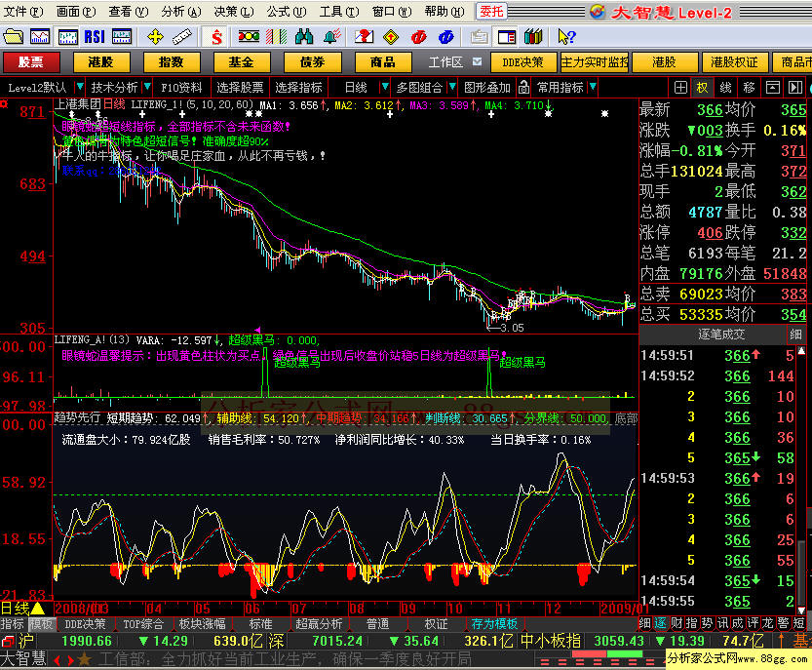Click the 存为模板 link
The height and width of the screenshot is (670, 812).
coord(494,624)
